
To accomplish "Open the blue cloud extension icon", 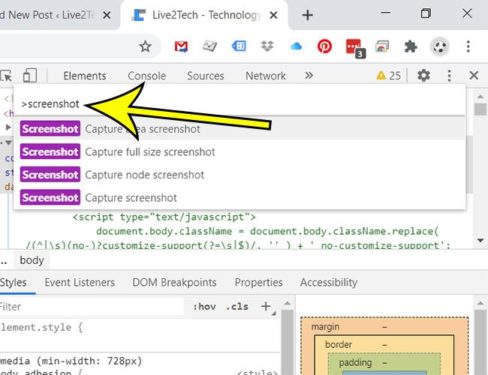I will pyautogui.click(x=296, y=46).
